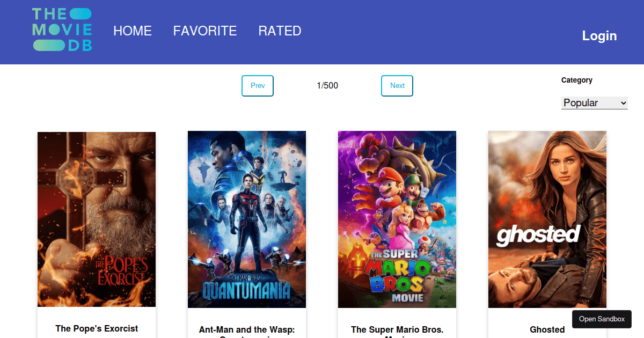Open The Pope's Exorcist poster
The image size is (644, 338).
tap(97, 219)
